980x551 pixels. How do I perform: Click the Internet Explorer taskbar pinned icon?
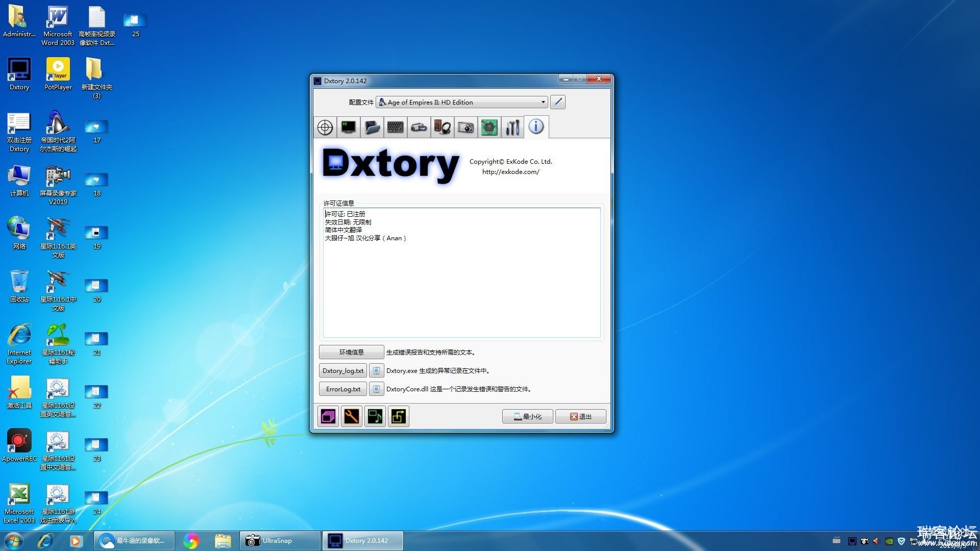(45, 541)
